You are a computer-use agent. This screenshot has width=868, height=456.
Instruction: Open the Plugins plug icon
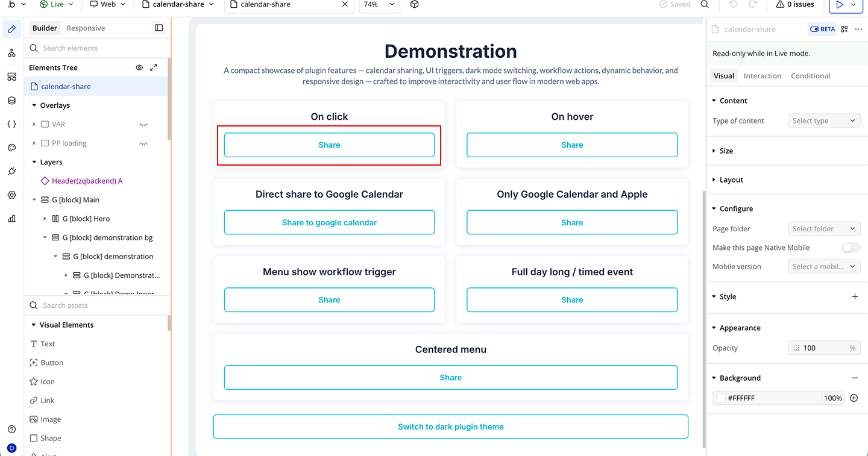[11, 172]
